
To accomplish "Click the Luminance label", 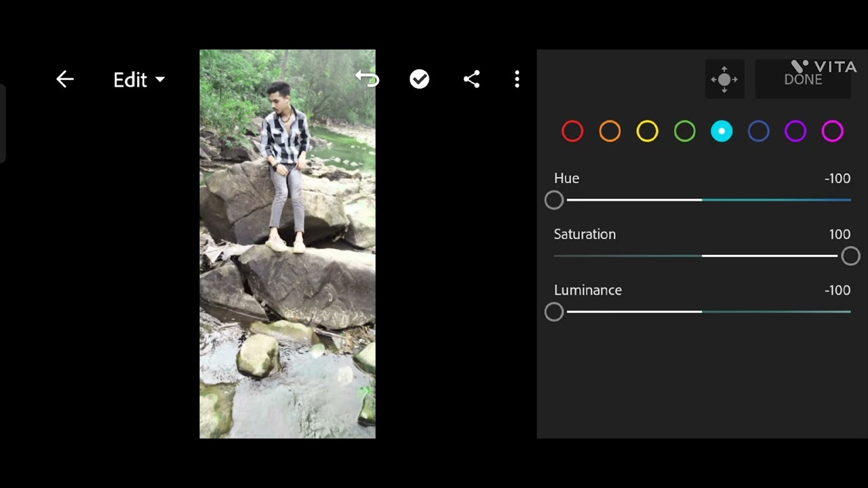I will [587, 290].
